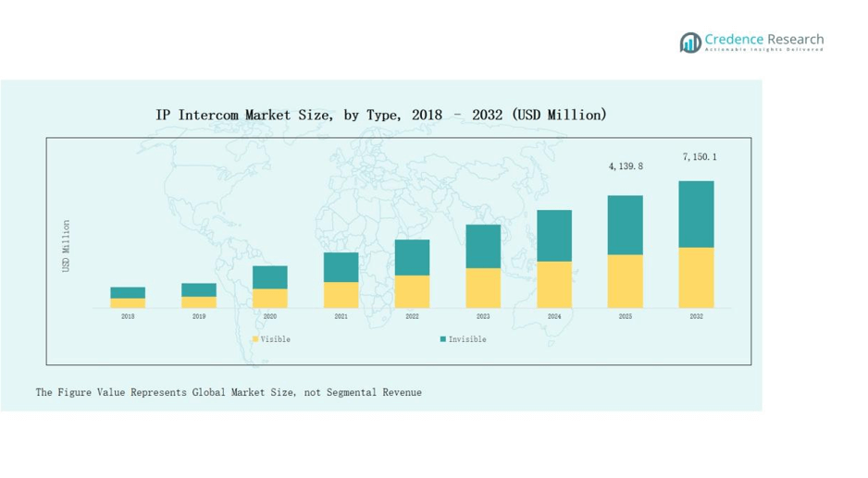Click the yellow Visible segment of the 2024 bar
This screenshot has width=868, height=478.
(554, 285)
